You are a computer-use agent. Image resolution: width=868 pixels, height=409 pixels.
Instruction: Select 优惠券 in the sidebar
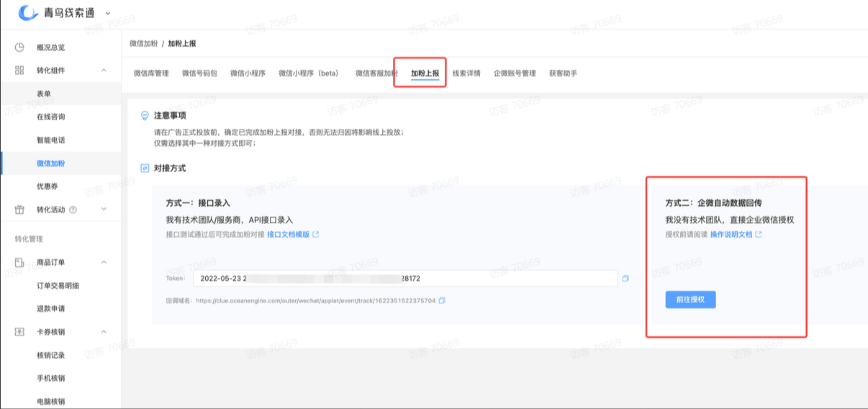pos(47,186)
